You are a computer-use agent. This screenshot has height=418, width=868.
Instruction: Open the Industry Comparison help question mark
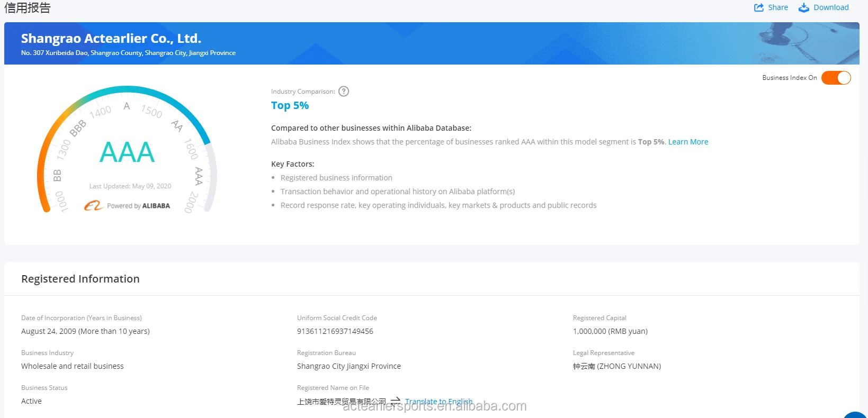344,92
